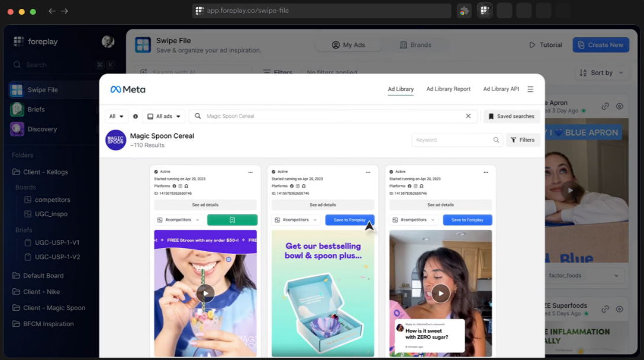Copy link icon on Blue Apron card
The width and height of the screenshot is (644, 360).
(x=605, y=107)
